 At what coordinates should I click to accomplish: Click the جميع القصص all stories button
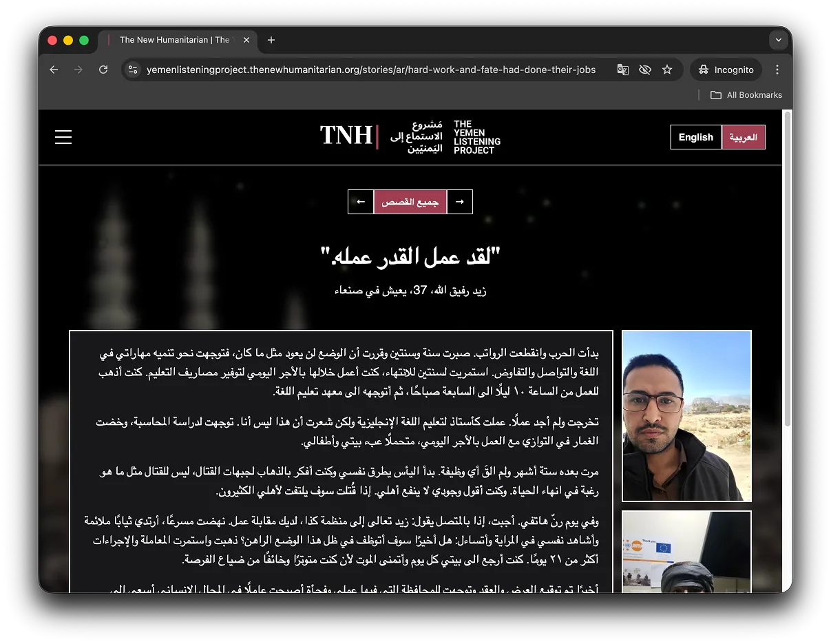click(x=410, y=202)
